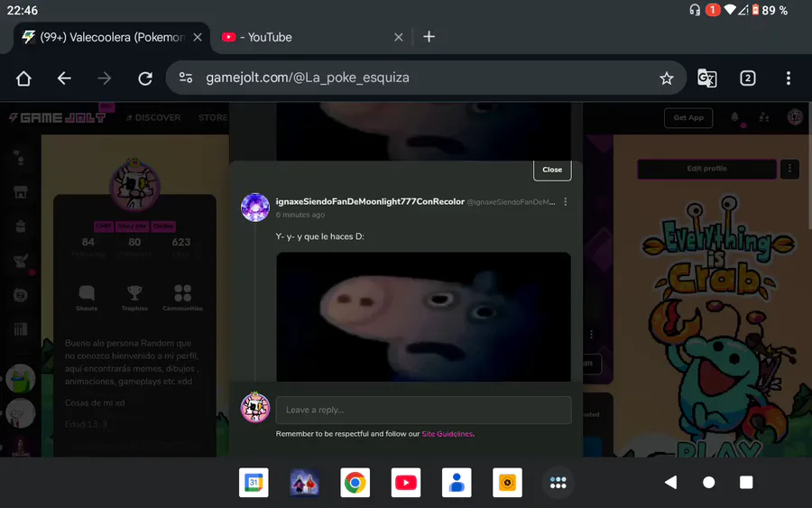
Task: Open the notifications bell icon
Action: tap(734, 117)
